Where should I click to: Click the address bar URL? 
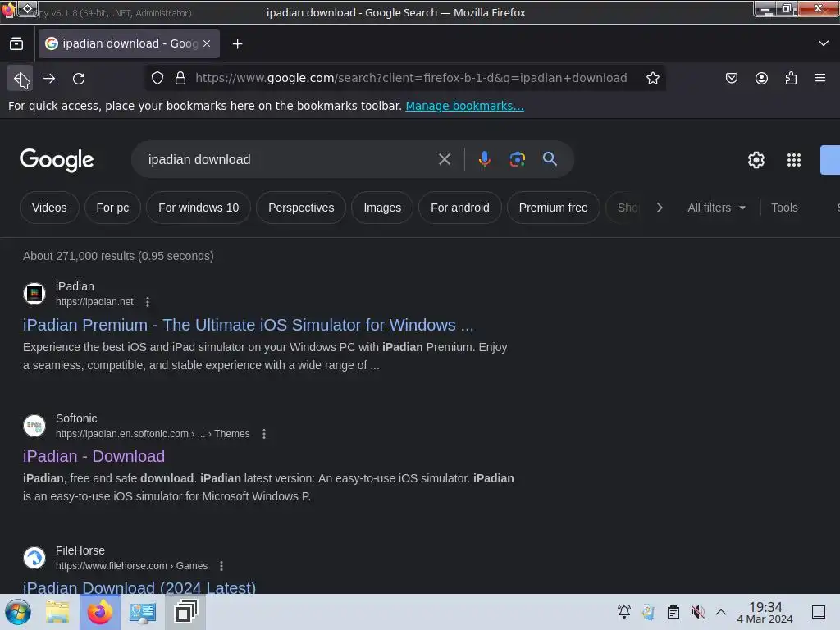(x=411, y=78)
